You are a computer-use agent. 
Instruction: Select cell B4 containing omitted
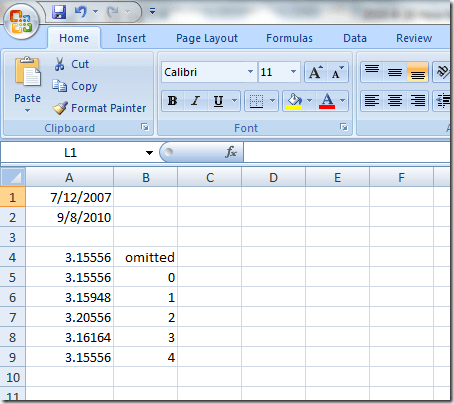[x=146, y=257]
